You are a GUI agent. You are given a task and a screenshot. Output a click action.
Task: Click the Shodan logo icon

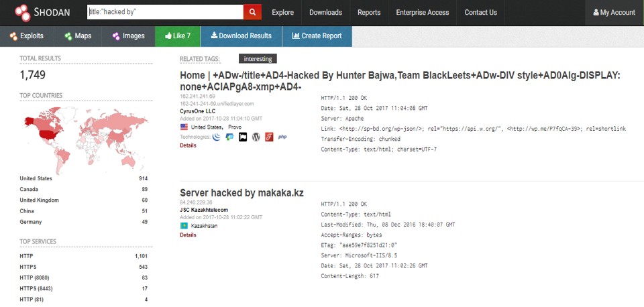(x=23, y=13)
